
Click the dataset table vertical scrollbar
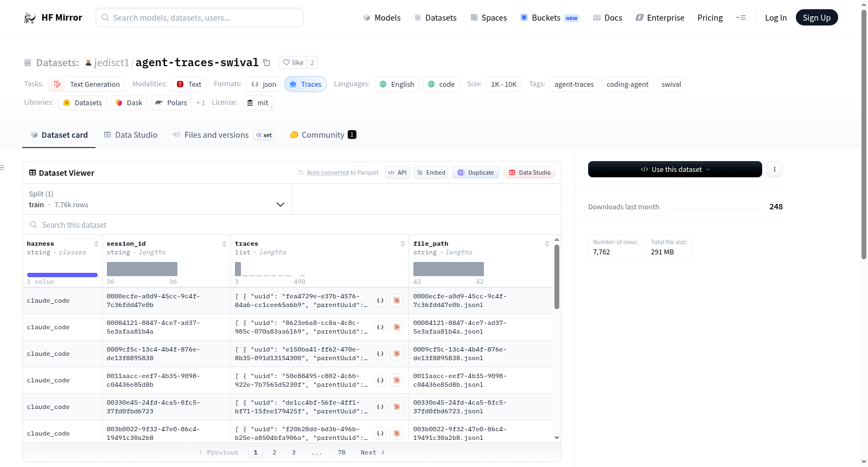557,277
